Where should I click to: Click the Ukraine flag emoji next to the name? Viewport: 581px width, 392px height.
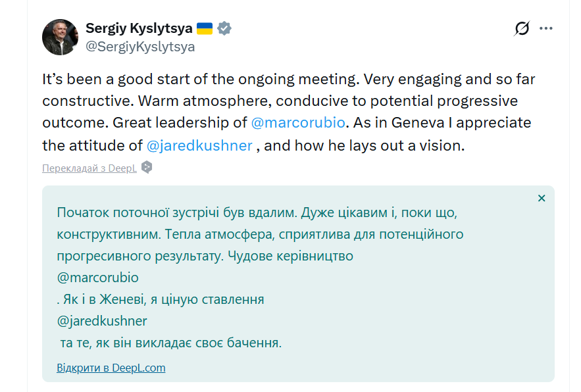coord(205,28)
